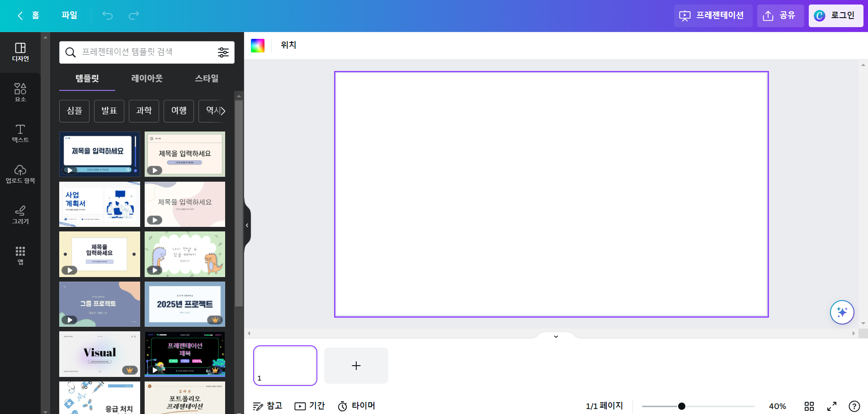Click the 공유 share button
This screenshot has height=414, width=868.
(780, 15)
